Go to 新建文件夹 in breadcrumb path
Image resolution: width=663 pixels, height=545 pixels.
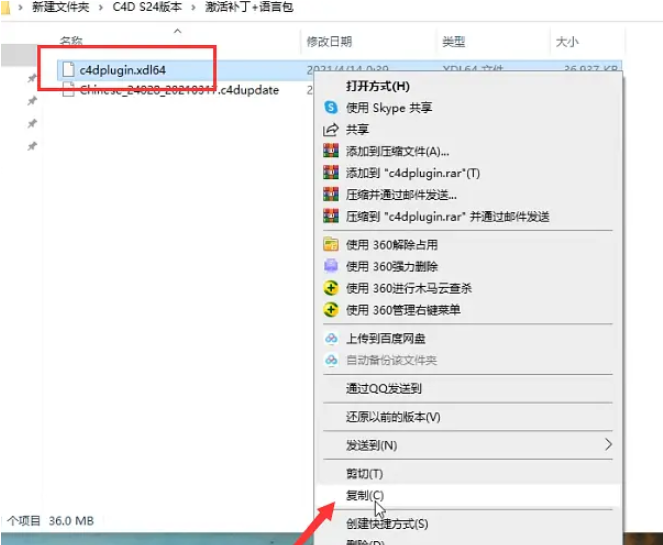click(60, 7)
